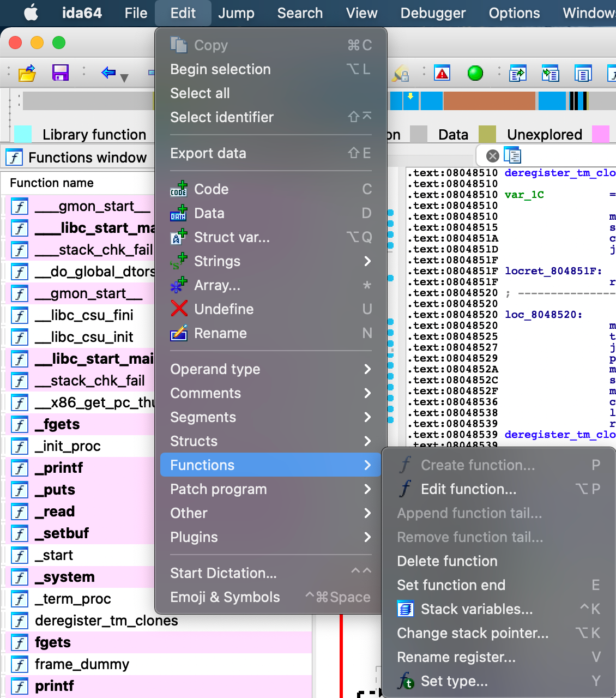616x698 pixels.
Task: Click the red X Undefine icon
Action: tap(179, 309)
